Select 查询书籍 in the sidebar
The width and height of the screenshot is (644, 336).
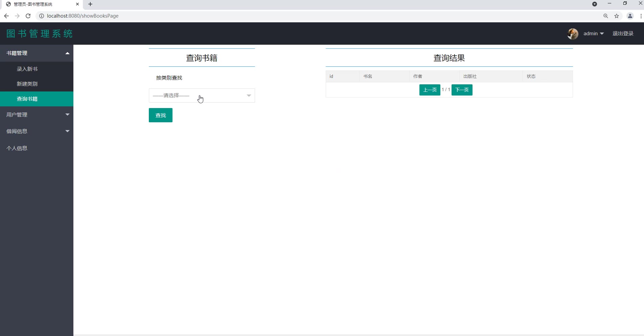click(x=37, y=99)
